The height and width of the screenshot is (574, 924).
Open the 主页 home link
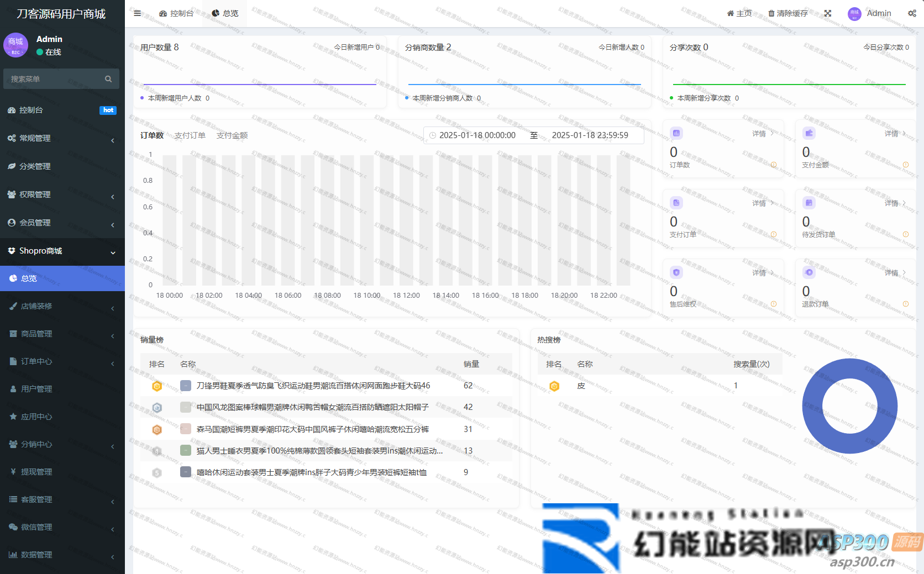pos(739,13)
